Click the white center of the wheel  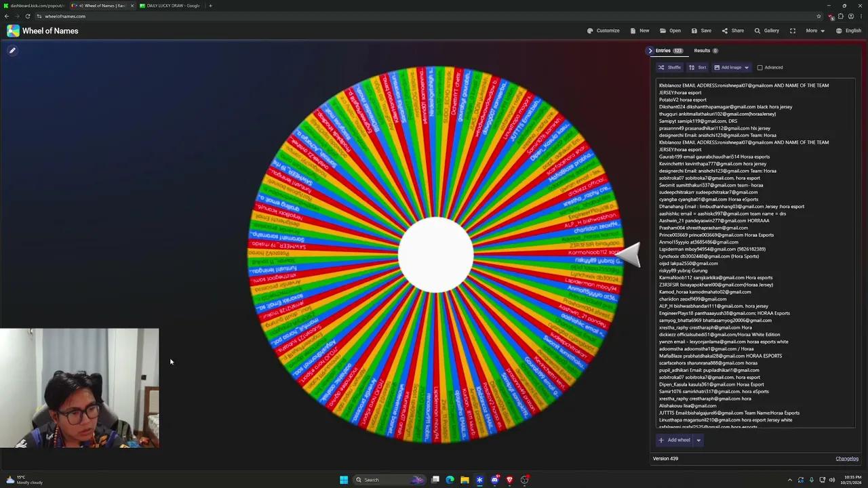pyautogui.click(x=436, y=255)
